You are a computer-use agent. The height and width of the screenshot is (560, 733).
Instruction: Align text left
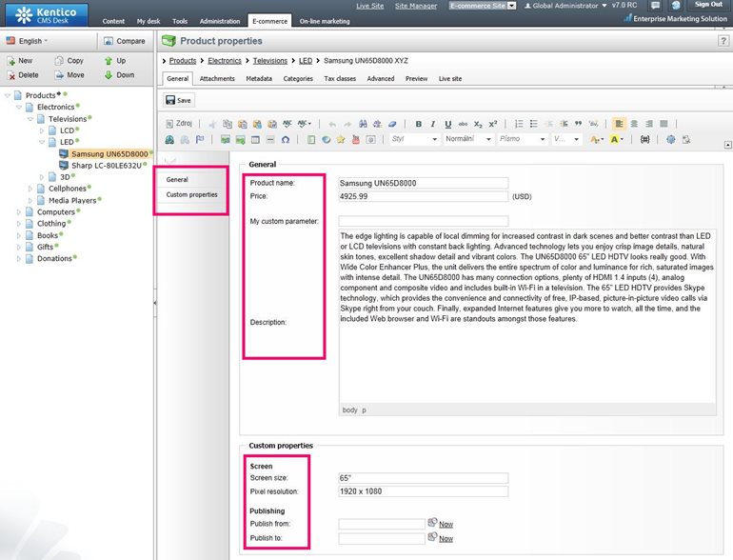click(x=619, y=124)
